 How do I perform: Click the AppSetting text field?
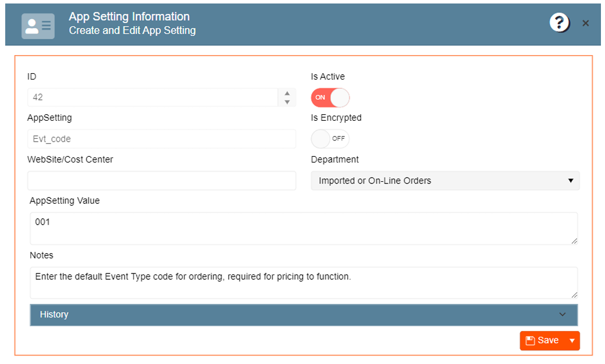coord(161,139)
